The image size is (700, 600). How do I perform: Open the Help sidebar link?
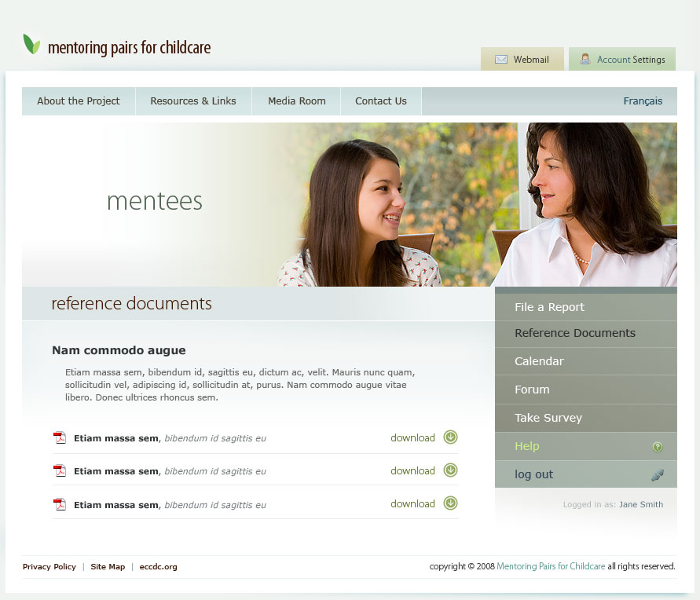pyautogui.click(x=586, y=446)
